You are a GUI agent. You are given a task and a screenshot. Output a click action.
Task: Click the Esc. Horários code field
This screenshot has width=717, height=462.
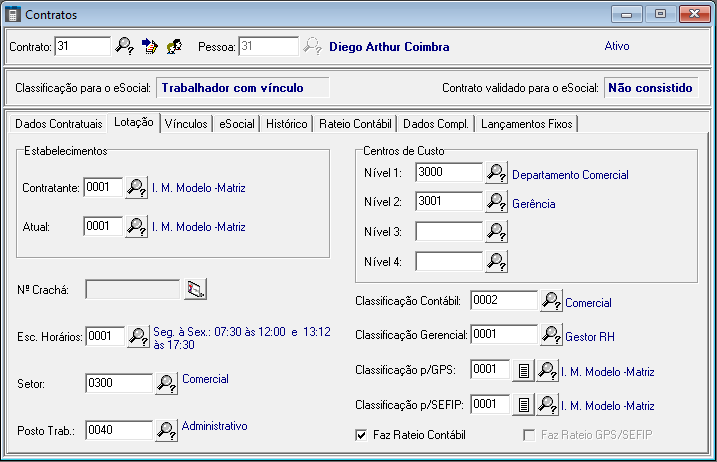pos(105,336)
